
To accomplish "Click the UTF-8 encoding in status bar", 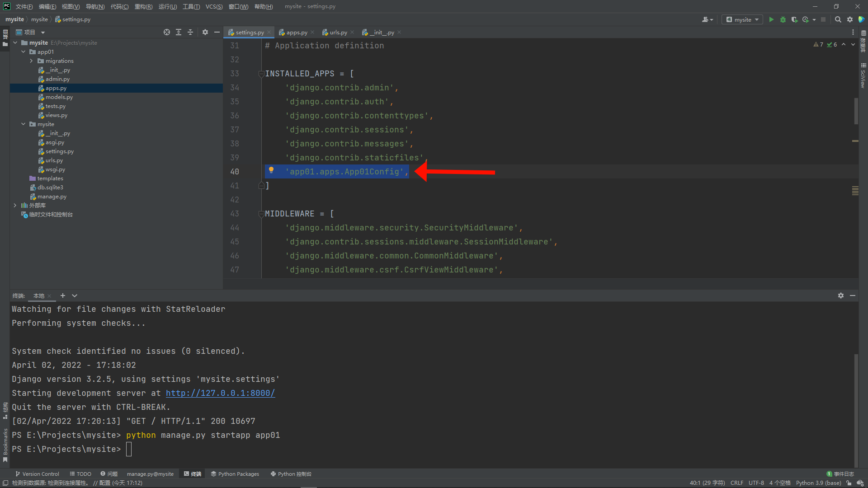I will click(x=756, y=483).
